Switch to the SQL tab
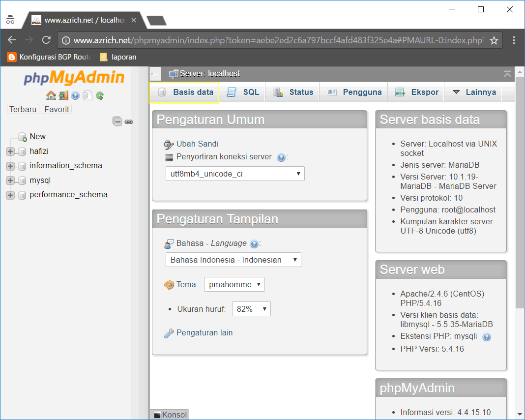Screen dimensions: 525x420 pos(242,92)
